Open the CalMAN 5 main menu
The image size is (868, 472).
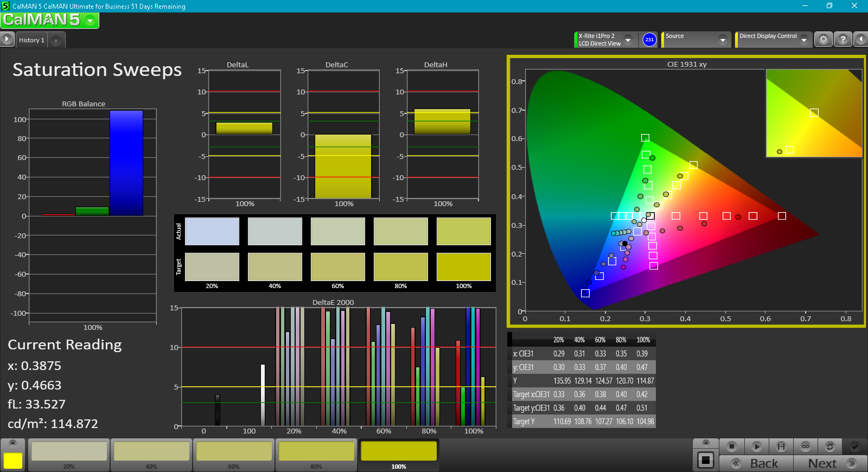pos(90,21)
